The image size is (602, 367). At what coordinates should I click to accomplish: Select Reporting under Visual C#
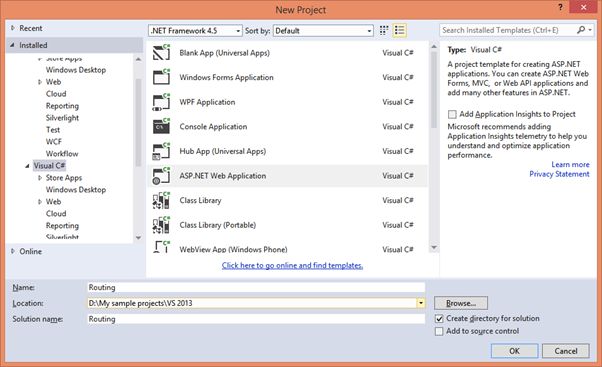point(62,226)
